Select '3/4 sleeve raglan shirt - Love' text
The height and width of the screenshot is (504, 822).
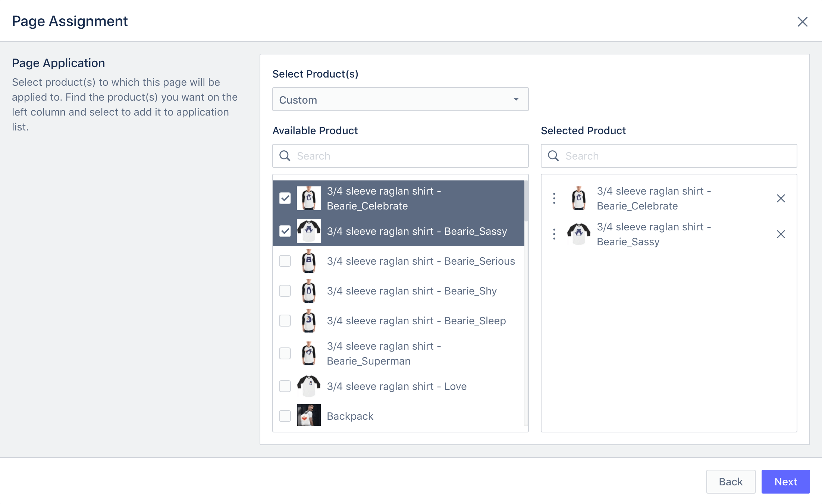coord(397,386)
